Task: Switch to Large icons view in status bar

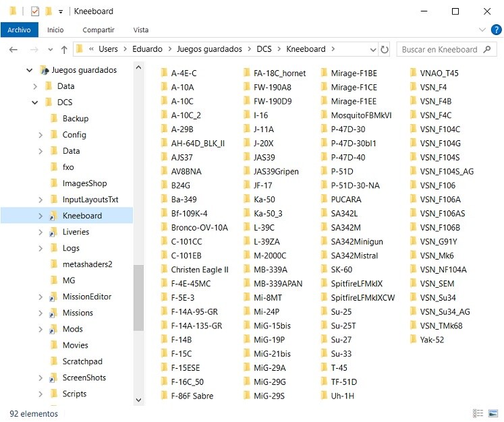Action: pyautogui.click(x=493, y=413)
